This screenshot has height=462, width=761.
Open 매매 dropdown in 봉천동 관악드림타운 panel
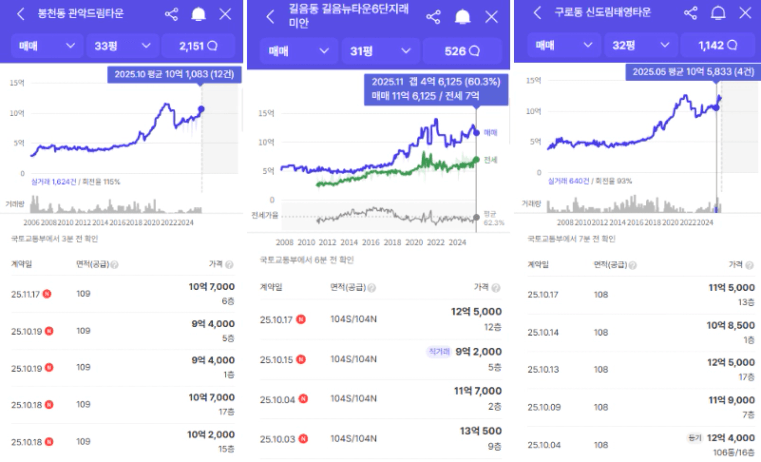tap(47, 46)
